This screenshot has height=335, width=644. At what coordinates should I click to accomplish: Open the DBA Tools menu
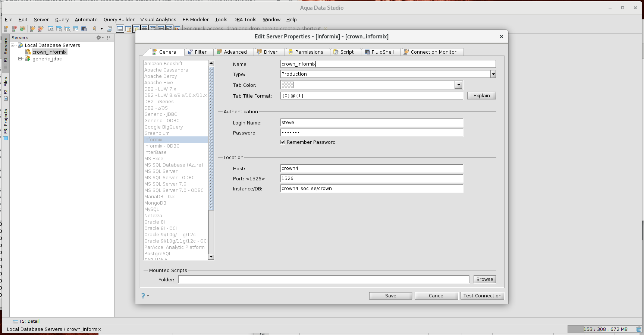tap(245, 20)
